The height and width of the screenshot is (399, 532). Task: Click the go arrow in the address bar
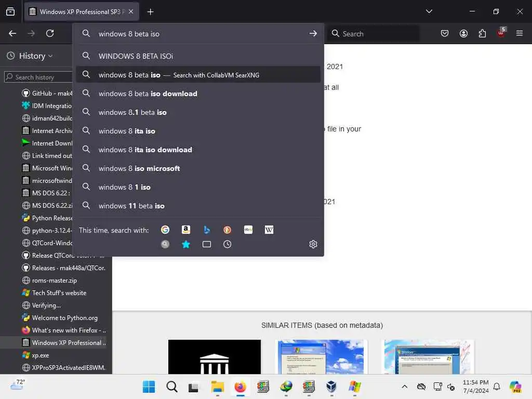313,33
